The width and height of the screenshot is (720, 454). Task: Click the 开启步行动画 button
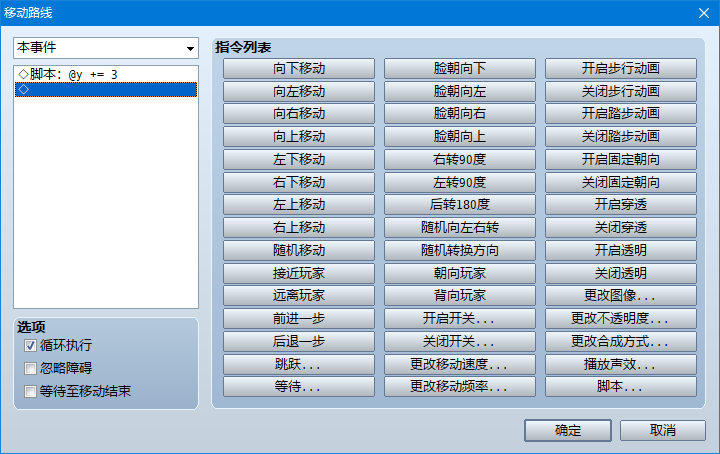(x=621, y=68)
